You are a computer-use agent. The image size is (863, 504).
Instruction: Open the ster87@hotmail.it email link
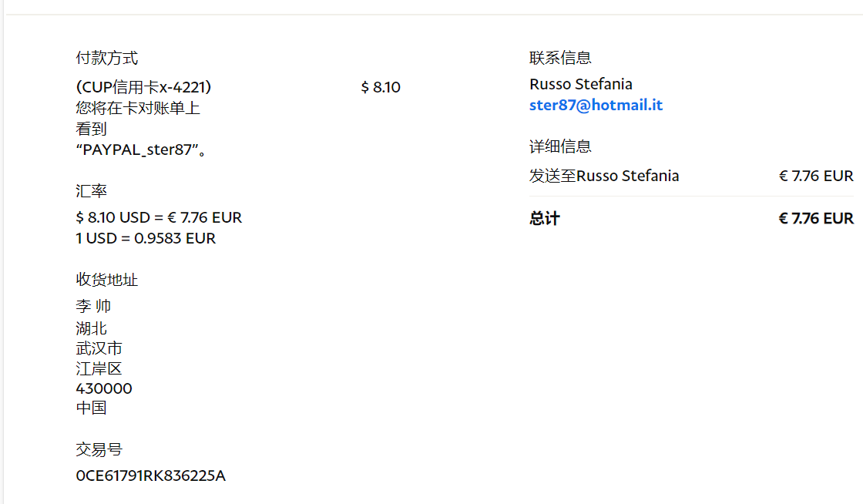tap(596, 106)
